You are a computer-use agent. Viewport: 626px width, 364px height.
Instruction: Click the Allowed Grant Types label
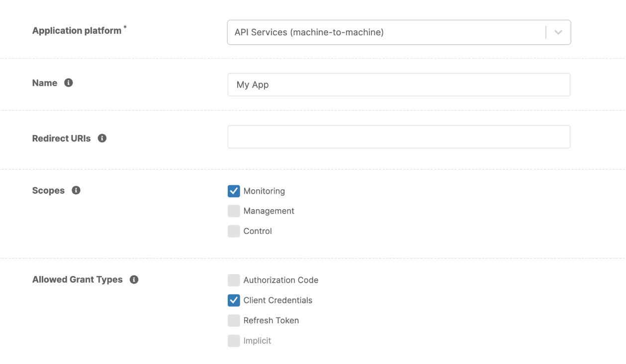[x=77, y=279]
